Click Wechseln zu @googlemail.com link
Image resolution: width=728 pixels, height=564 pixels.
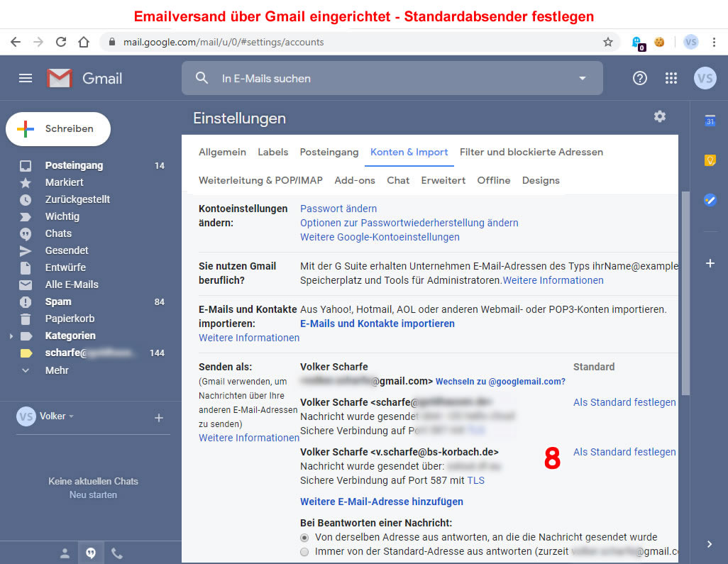coord(500,382)
